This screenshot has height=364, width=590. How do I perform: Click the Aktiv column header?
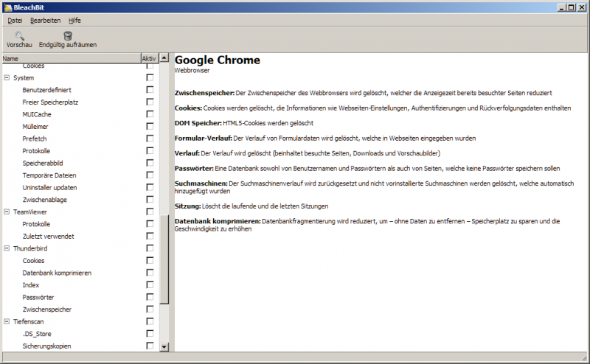point(148,58)
